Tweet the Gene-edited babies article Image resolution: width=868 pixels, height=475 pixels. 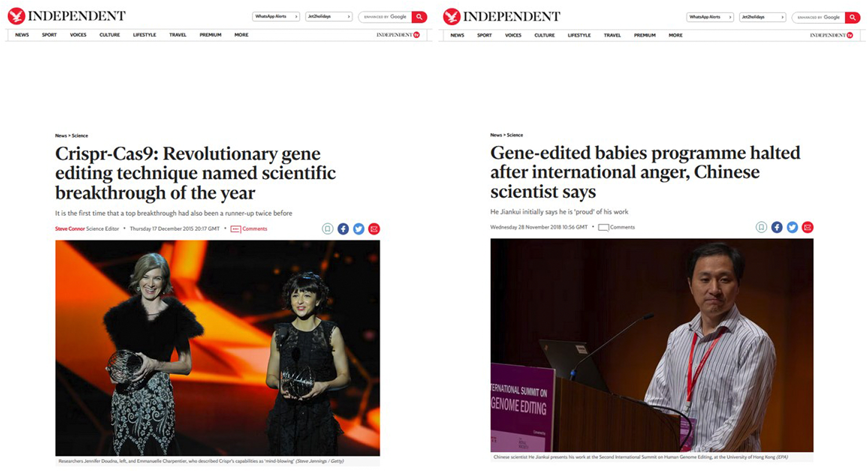792,227
